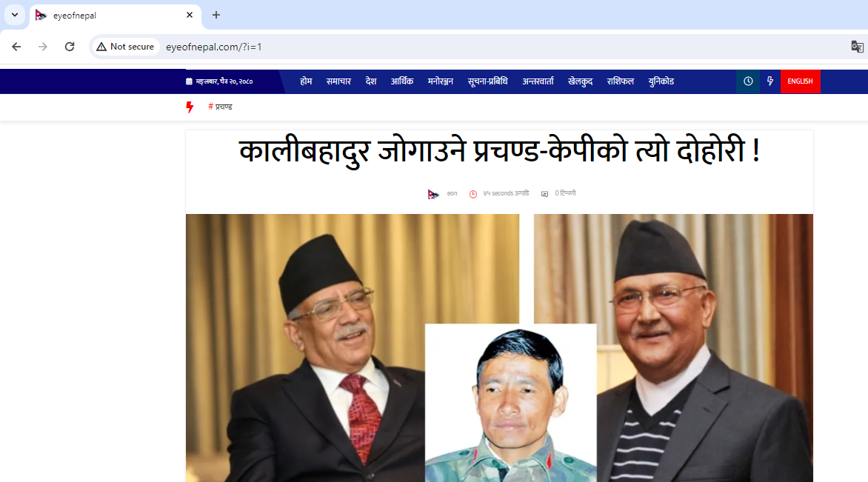Screen dimensions: 868x482
Task: Open the समाचार menu item
Action: click(x=338, y=81)
